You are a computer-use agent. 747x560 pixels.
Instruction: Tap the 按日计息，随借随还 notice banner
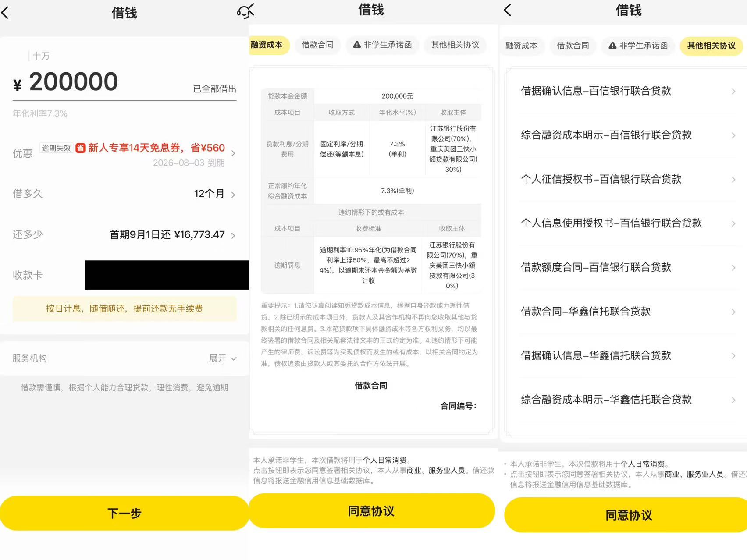coord(125,308)
